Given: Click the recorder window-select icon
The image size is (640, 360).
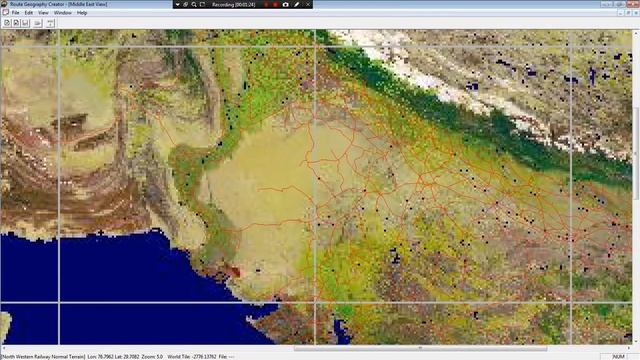Looking at the screenshot, I should (186, 4).
